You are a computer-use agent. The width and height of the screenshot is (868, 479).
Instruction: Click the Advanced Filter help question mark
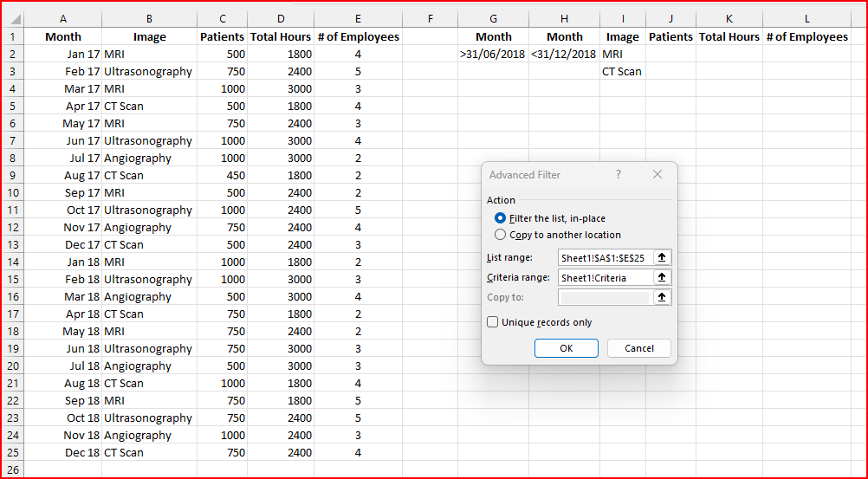[619, 174]
